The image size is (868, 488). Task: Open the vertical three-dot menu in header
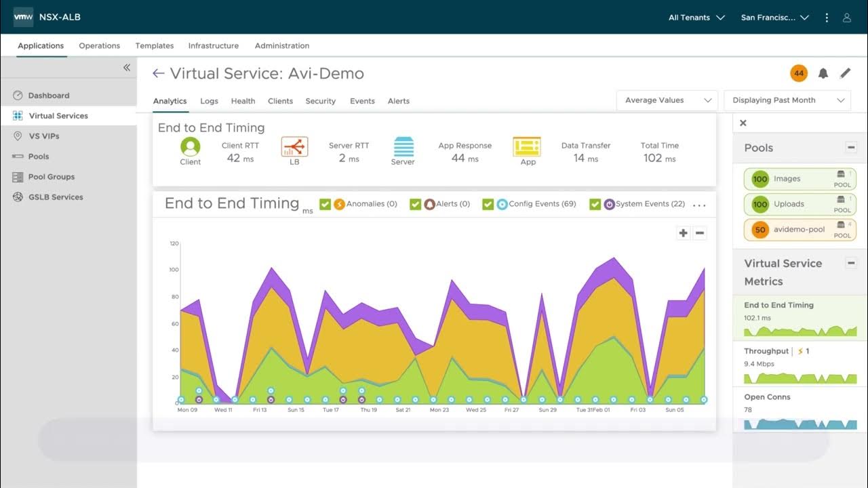[x=827, y=18]
